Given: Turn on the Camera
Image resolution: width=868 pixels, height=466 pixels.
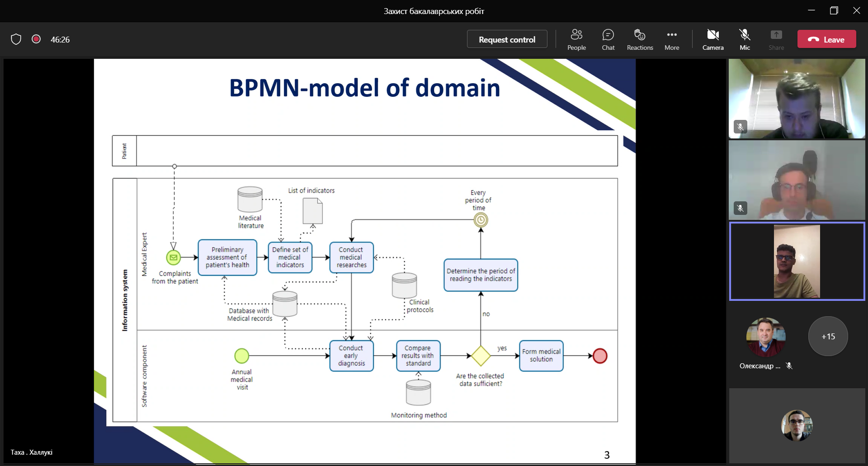Looking at the screenshot, I should pos(713,39).
